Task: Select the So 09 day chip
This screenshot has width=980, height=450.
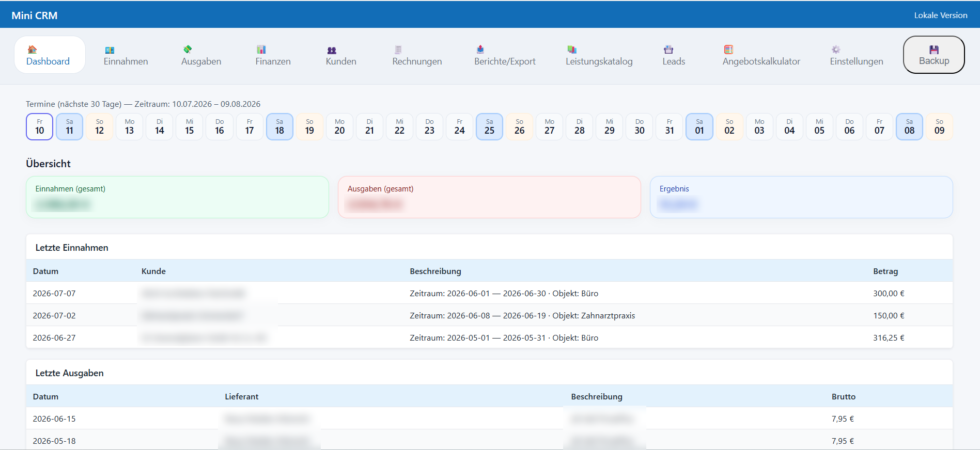Action: (939, 126)
